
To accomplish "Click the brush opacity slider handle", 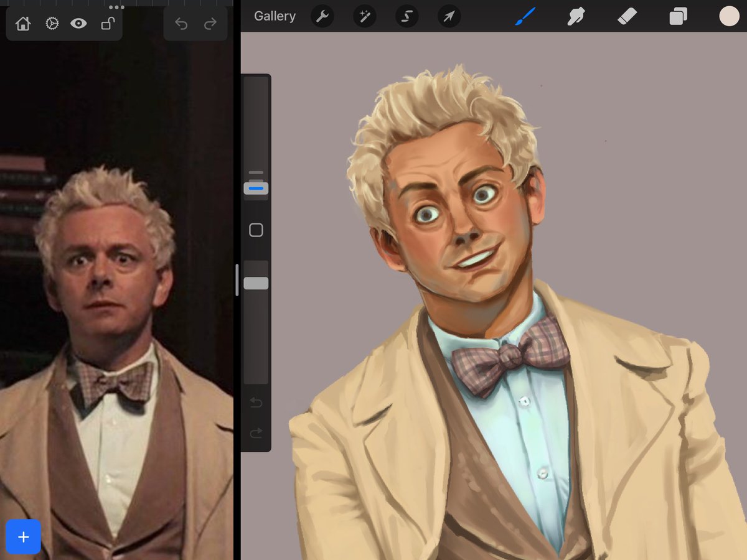I will tap(256, 283).
